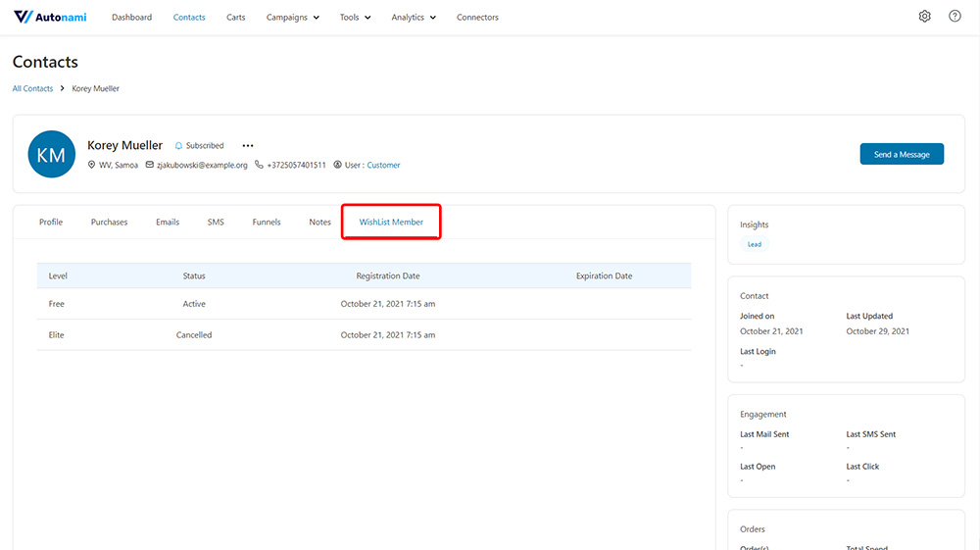Open the three-dot contact actions menu
This screenshot has height=550, width=980.
[x=248, y=146]
